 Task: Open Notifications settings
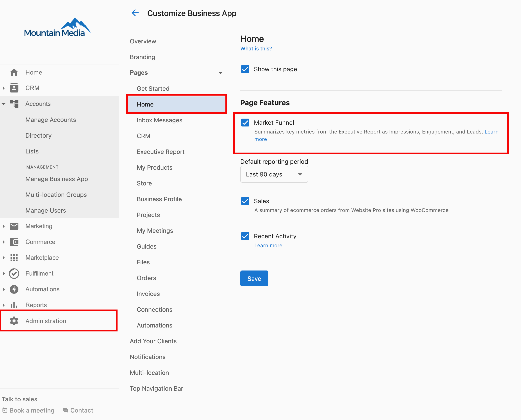(x=148, y=357)
